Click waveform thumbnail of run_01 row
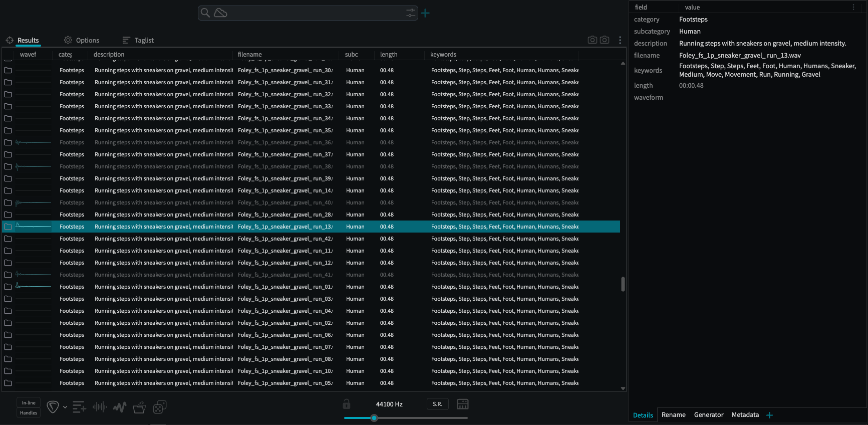868x425 pixels. click(x=33, y=287)
